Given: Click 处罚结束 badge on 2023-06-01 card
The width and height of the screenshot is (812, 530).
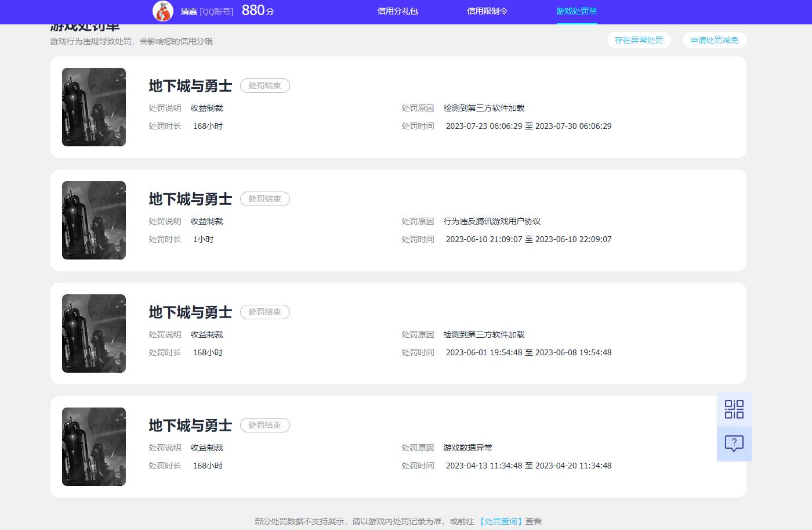Looking at the screenshot, I should (x=265, y=312).
